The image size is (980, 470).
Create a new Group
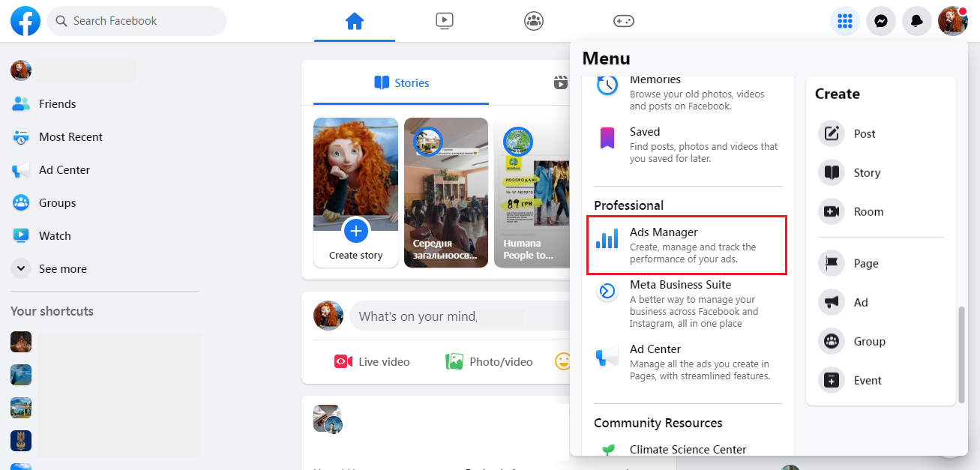(x=881, y=341)
